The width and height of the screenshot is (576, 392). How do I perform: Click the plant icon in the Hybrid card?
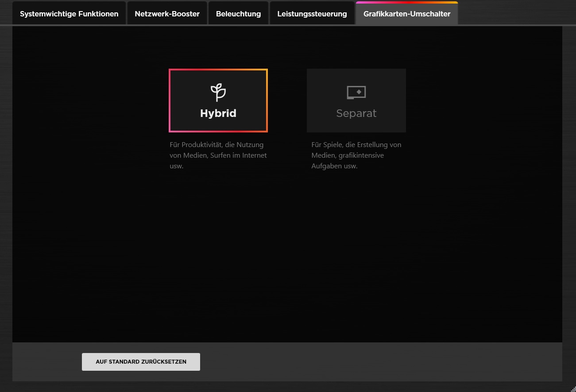tap(218, 93)
